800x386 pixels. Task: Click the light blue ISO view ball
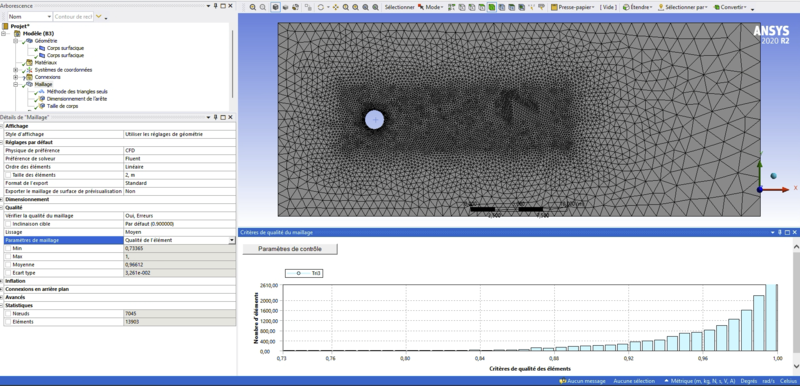coord(773,176)
